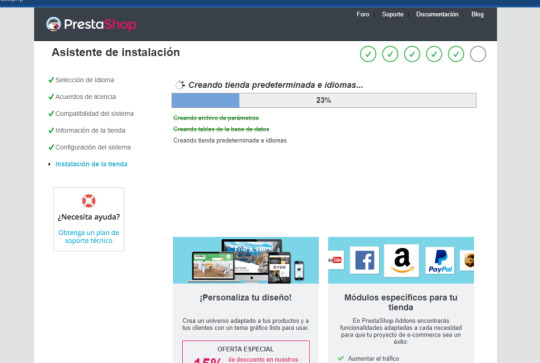Click the green check beside Configuración del sistema
Screen dimensions: 540x363
pyautogui.click(x=51, y=147)
